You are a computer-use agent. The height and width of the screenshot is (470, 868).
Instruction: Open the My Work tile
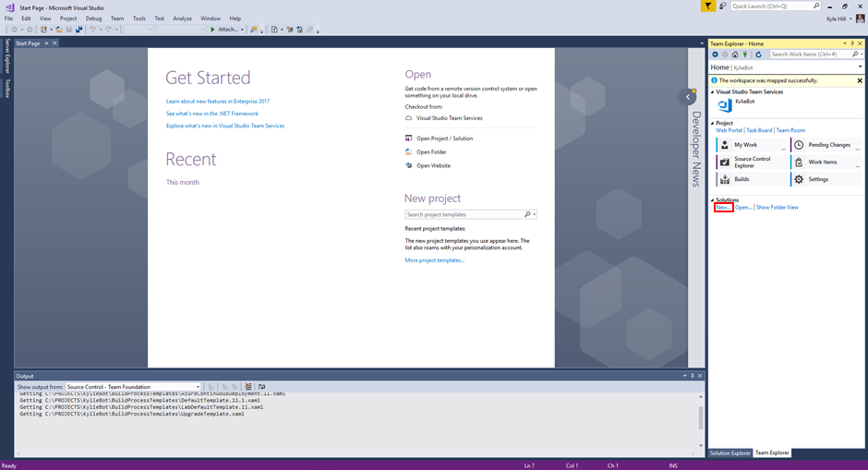[x=752, y=144]
